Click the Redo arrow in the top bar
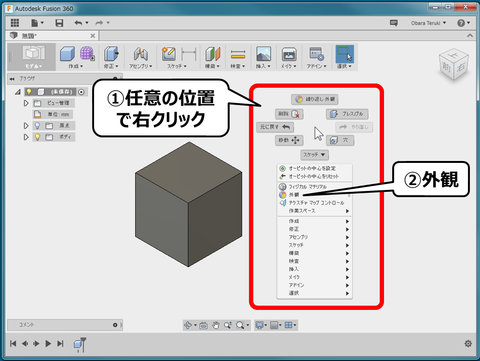Image resolution: width=480 pixels, height=361 pixels. pos(99,23)
